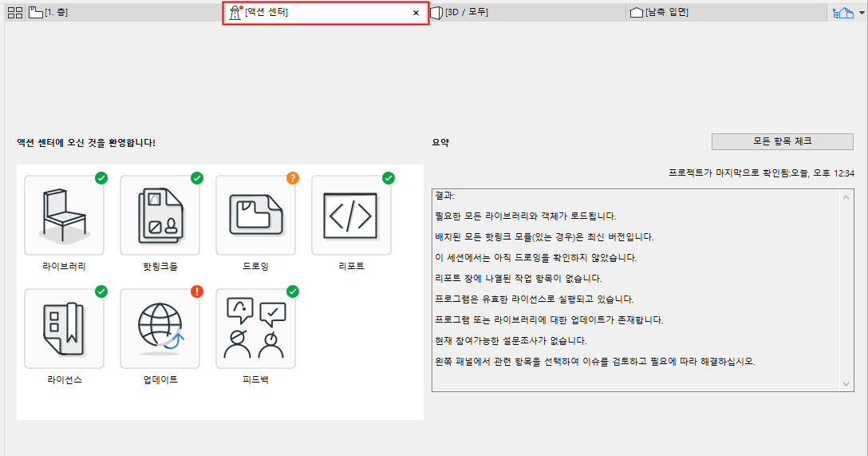This screenshot has width=868, height=456.
Task: Expand the tab bar dropdown arrow
Action: coord(862,13)
